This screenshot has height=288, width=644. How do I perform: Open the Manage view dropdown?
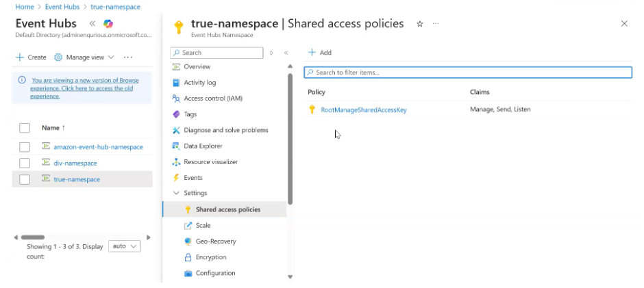[84, 57]
